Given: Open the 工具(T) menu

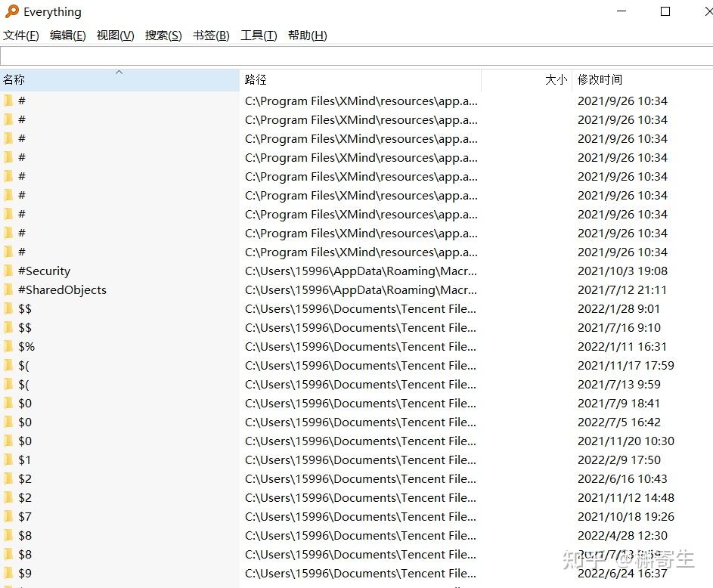Looking at the screenshot, I should coord(259,36).
